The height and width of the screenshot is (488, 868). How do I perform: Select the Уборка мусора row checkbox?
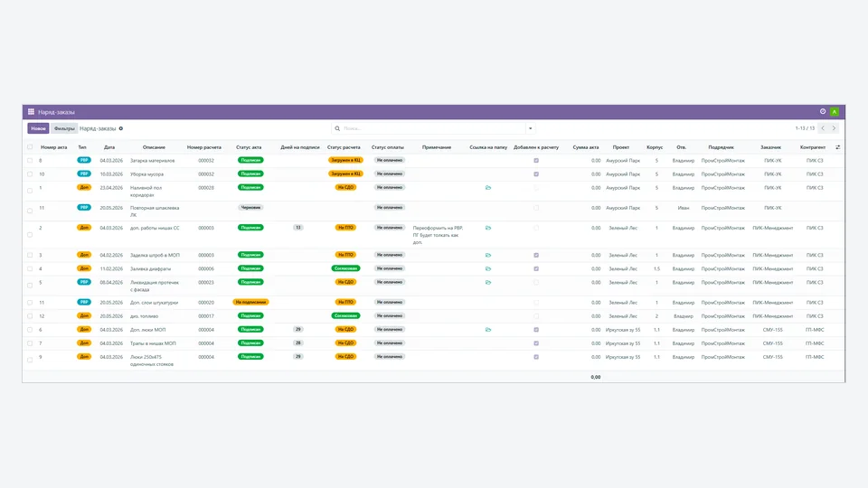click(30, 174)
